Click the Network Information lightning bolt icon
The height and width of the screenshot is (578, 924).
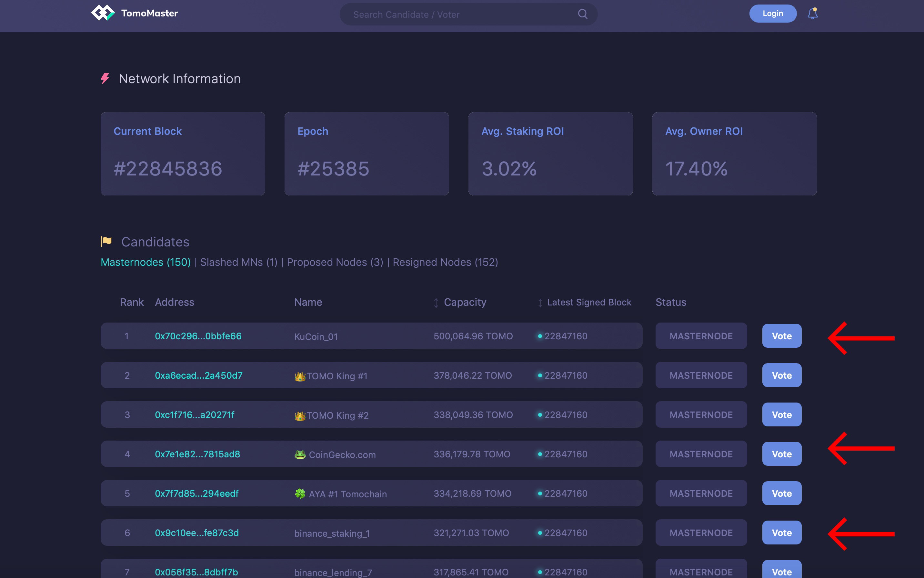coord(105,78)
